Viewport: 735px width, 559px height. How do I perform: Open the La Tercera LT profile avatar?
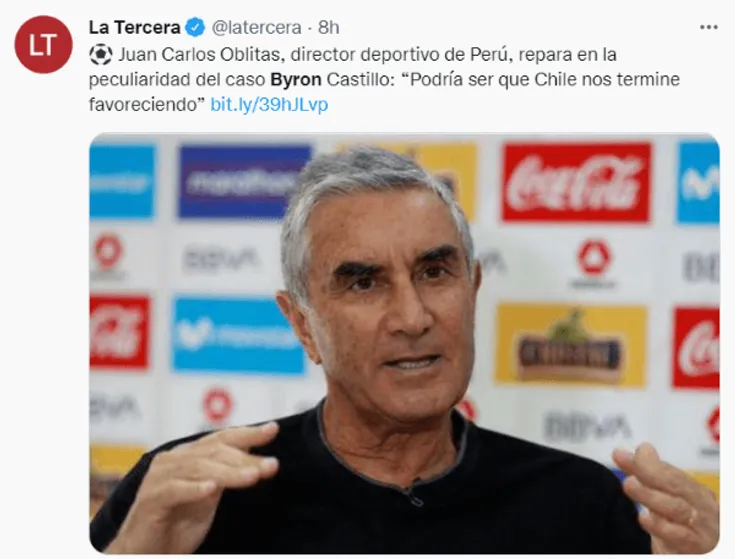pos(43,45)
